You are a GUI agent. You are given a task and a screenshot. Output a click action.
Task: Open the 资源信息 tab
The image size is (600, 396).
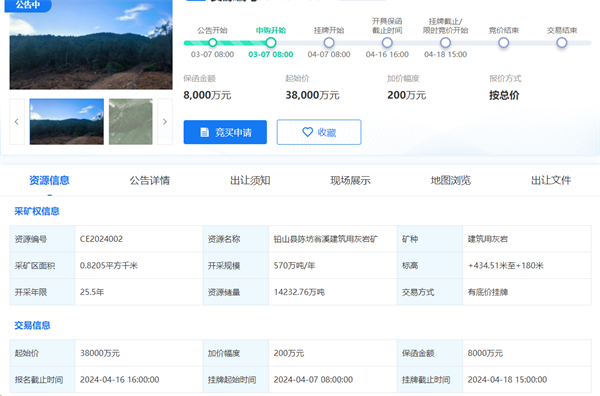(x=49, y=180)
